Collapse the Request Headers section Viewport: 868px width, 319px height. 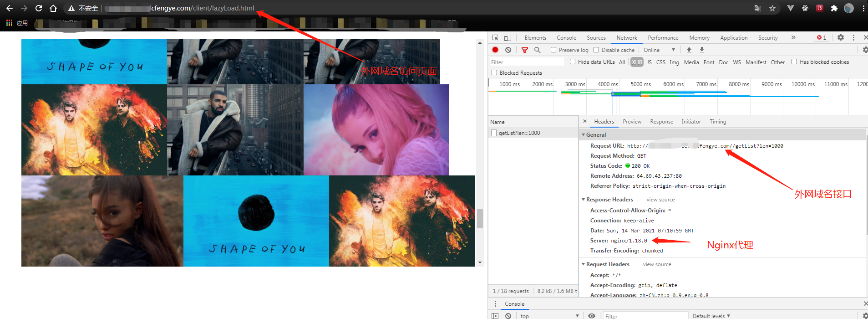point(584,264)
